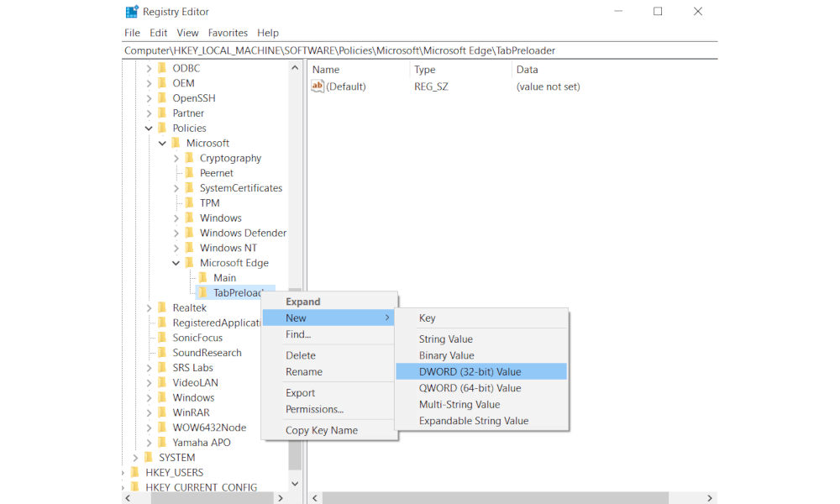
Task: Expand the SYSTEM hive
Action: pyautogui.click(x=135, y=458)
